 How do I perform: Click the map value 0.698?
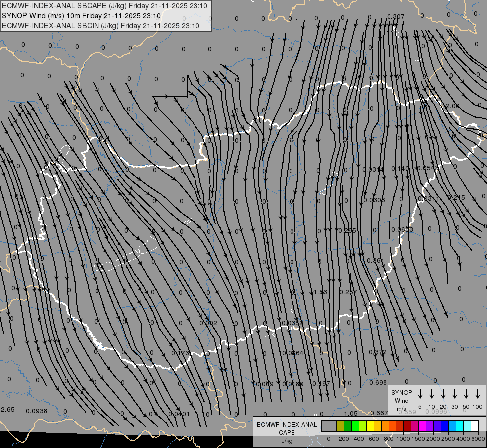coord(378,383)
